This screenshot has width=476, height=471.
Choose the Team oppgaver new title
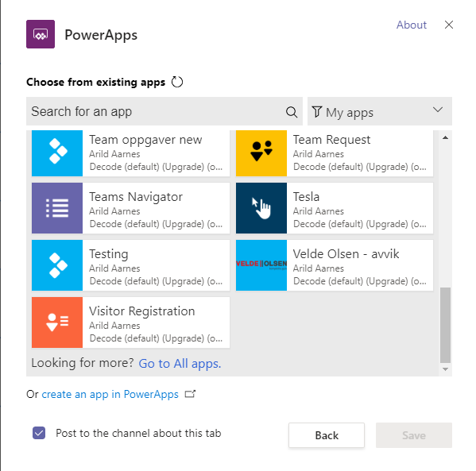point(145,140)
